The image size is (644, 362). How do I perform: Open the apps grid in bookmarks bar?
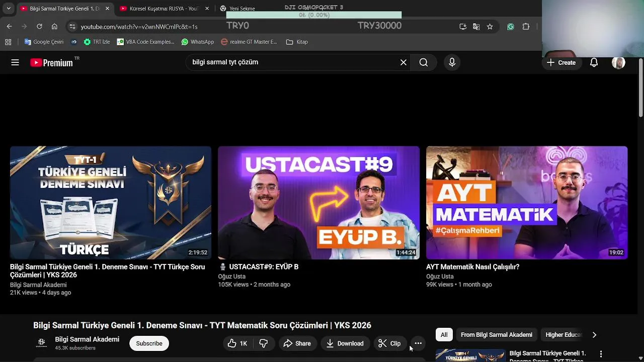(8, 42)
